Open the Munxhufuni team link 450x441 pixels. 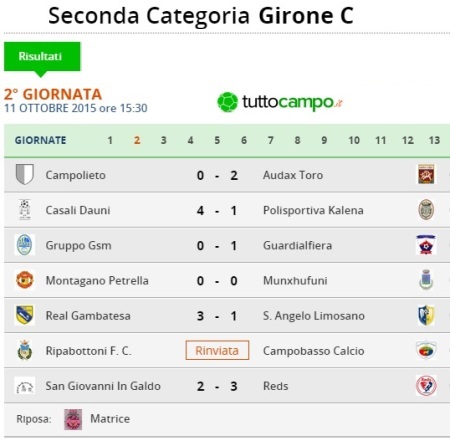tap(295, 281)
